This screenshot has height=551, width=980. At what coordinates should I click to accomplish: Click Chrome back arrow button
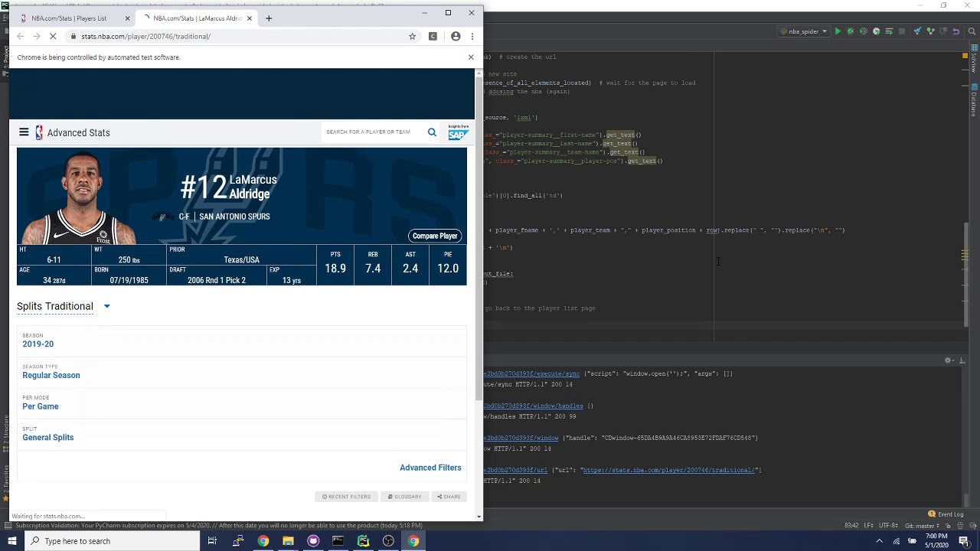(21, 36)
